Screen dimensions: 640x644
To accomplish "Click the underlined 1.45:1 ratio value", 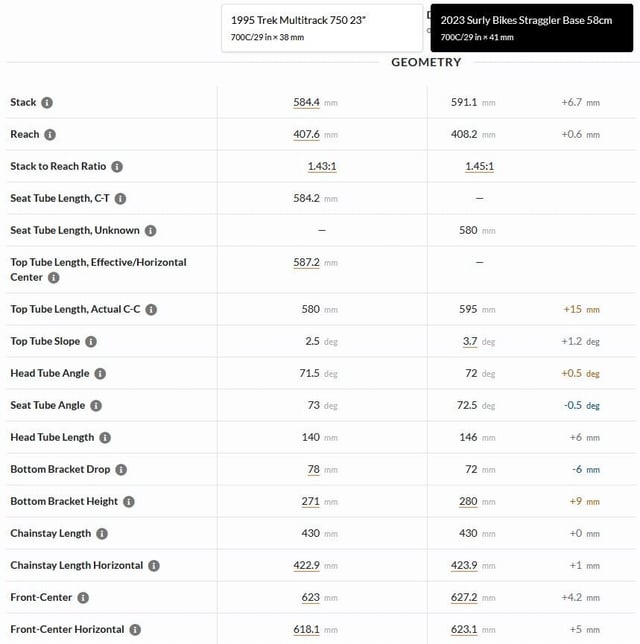I will click(x=479, y=166).
